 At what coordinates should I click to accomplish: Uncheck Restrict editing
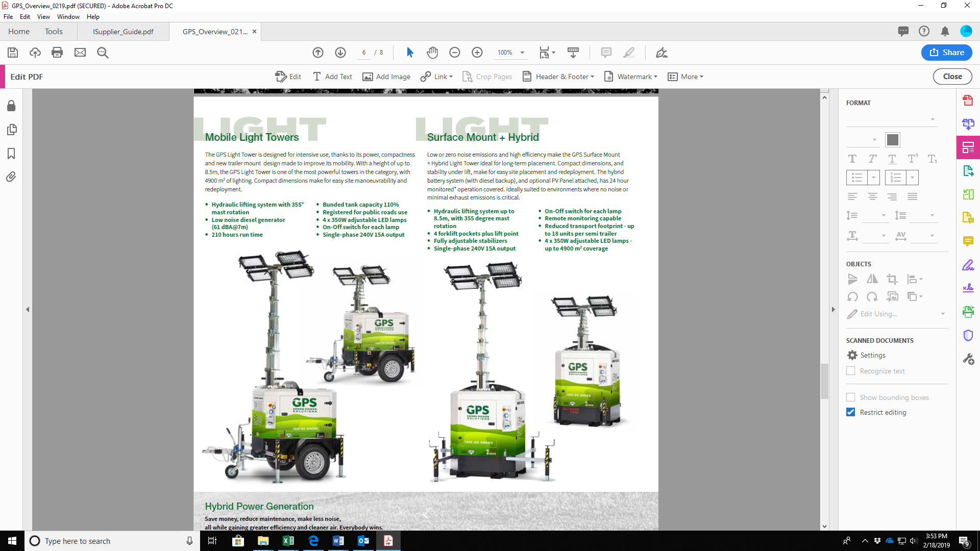point(850,412)
